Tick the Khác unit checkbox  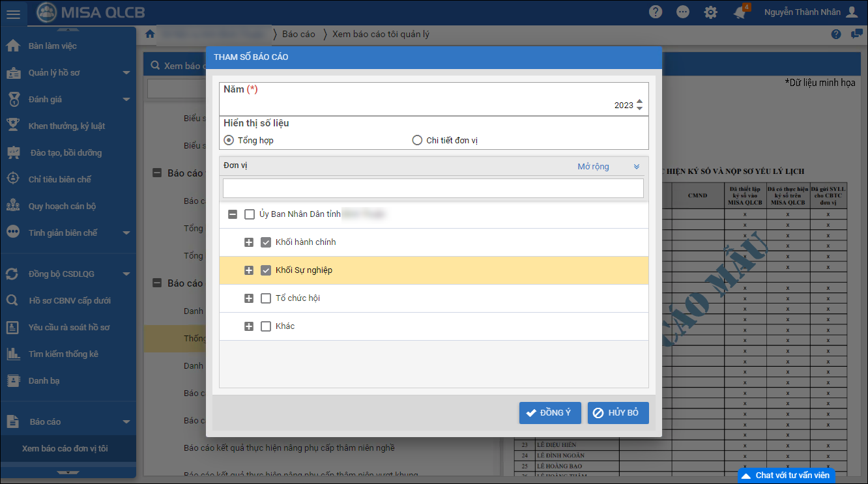pos(266,326)
